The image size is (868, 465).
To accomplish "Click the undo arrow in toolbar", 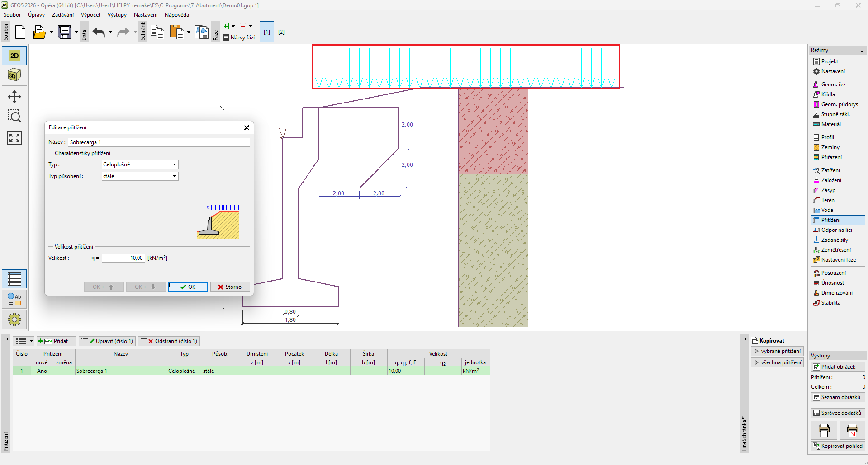I will pos(99,32).
